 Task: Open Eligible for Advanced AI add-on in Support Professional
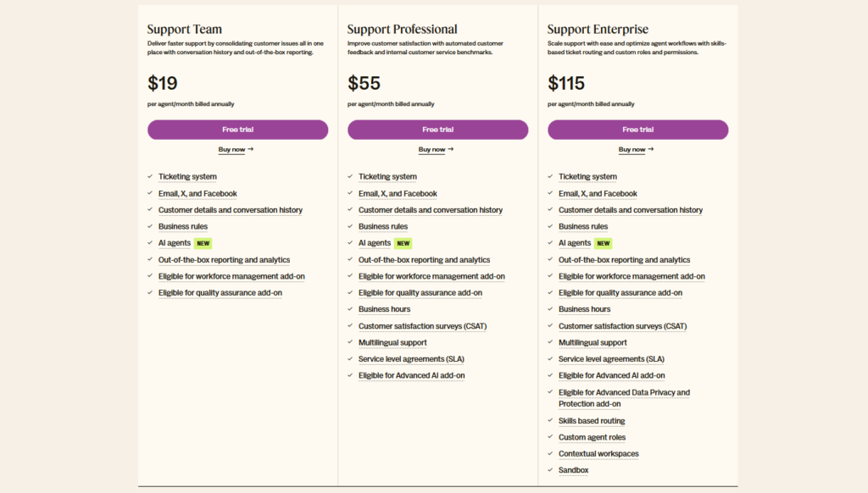point(412,375)
